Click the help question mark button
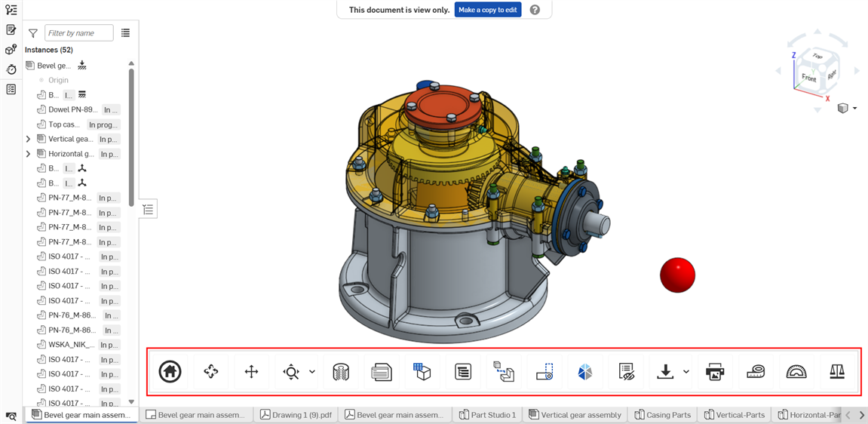The width and height of the screenshot is (868, 424). [x=535, y=10]
